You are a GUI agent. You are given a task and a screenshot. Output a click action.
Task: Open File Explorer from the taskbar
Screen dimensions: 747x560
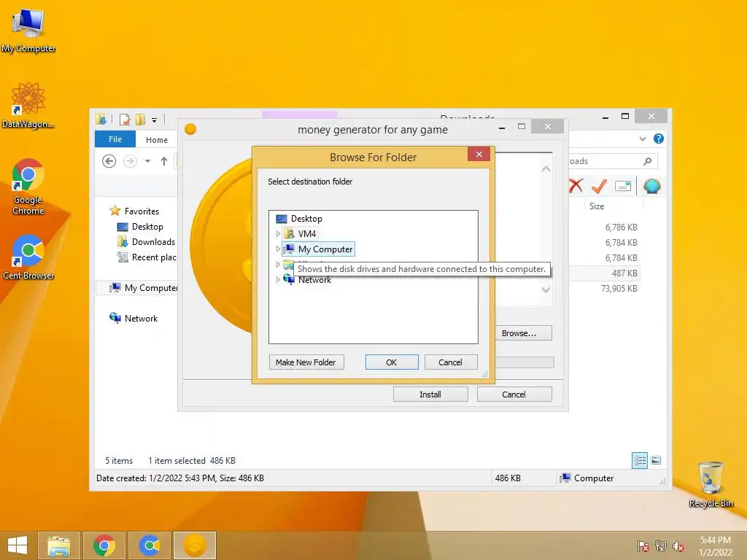pos(58,545)
